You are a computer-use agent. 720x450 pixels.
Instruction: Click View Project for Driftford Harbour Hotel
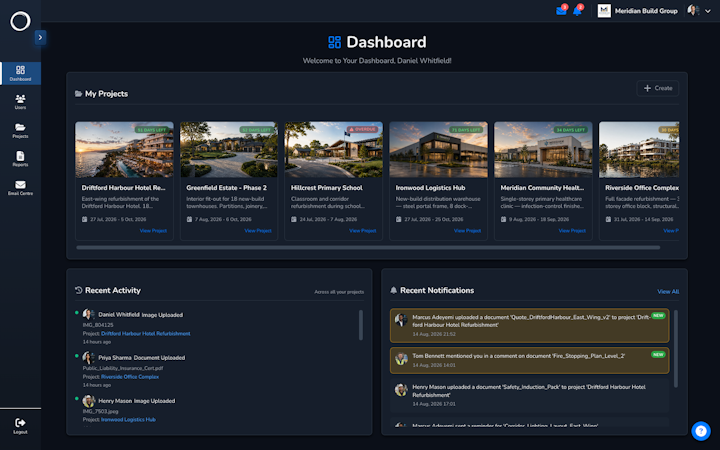pyautogui.click(x=153, y=231)
